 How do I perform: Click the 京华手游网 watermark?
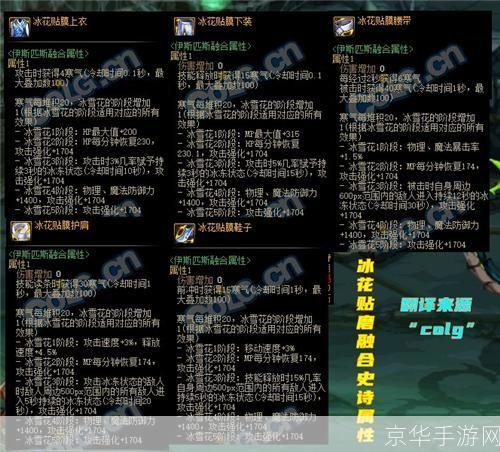(x=442, y=436)
